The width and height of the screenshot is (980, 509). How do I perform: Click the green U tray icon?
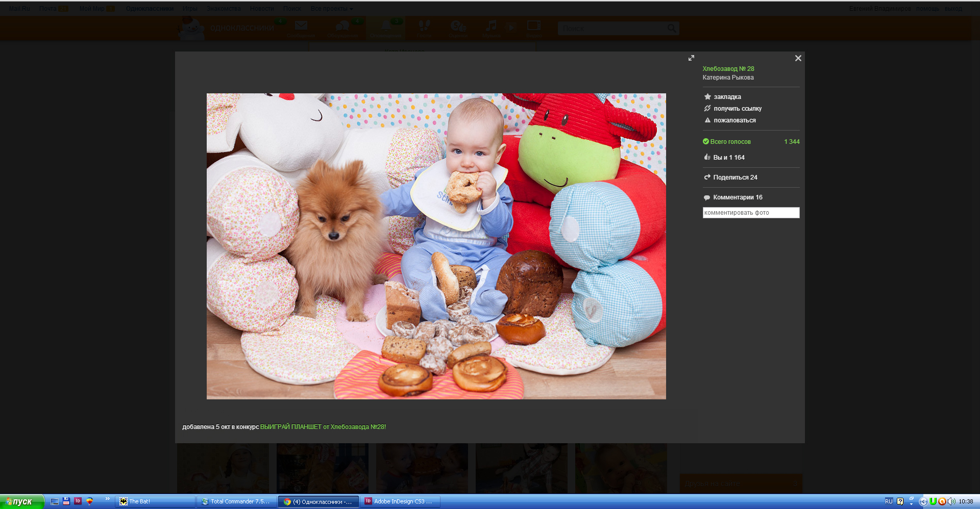[x=933, y=501]
